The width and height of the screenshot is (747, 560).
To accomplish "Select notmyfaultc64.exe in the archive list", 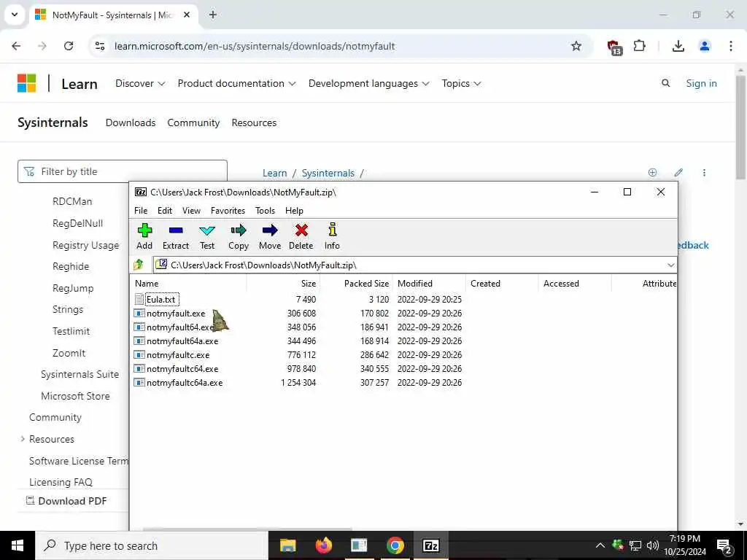I will (182, 368).
